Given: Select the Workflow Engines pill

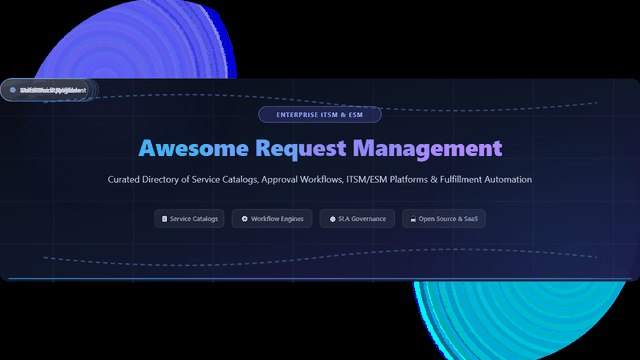Looking at the screenshot, I should (272, 219).
